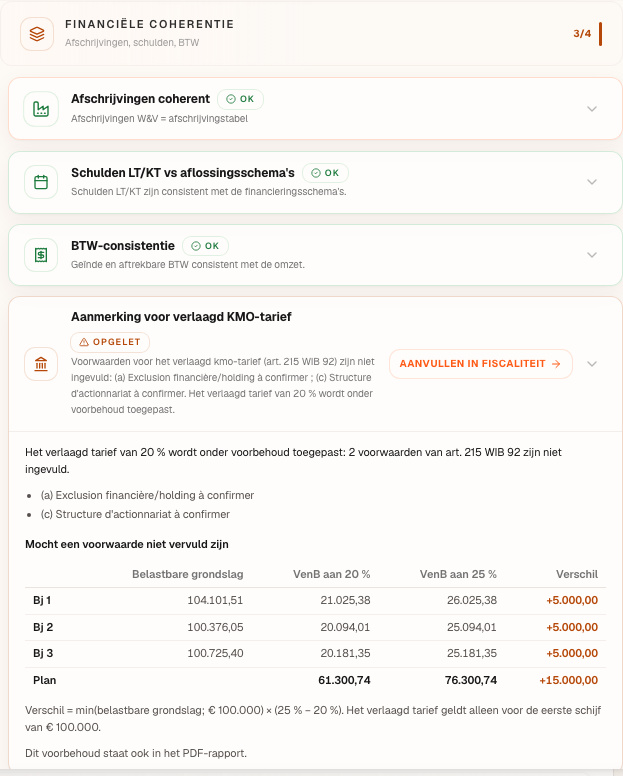Screen dimensions: 623x776
Task: Expand the Schulden LT/KT vs aflossingsschema's chevron
Action: (592, 182)
